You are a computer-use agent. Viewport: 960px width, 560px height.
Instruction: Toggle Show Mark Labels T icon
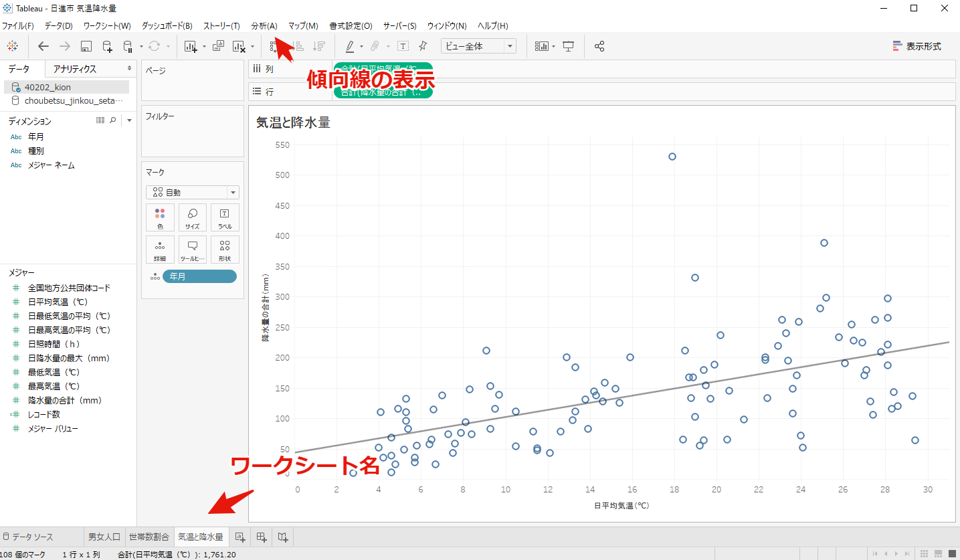[403, 46]
